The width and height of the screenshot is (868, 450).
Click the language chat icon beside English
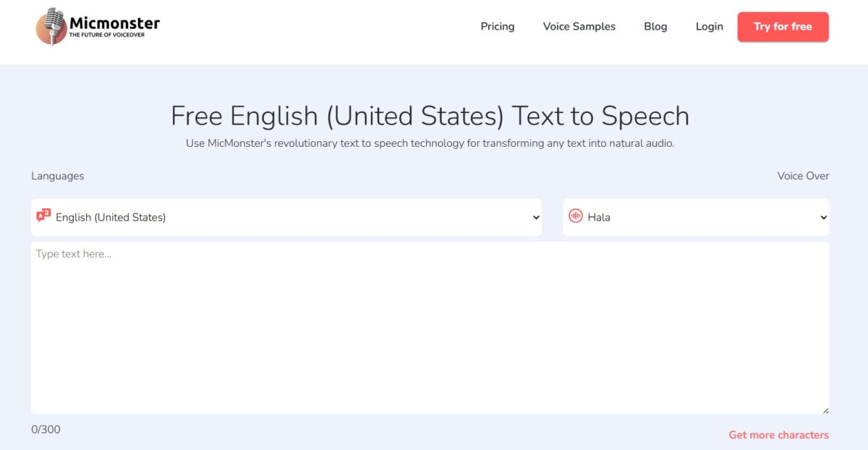point(43,216)
